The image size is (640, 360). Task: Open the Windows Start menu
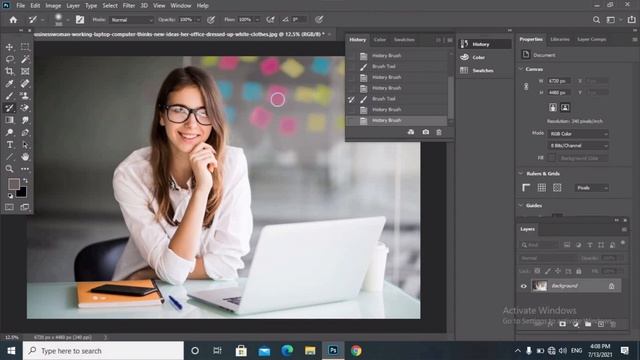[11, 351]
